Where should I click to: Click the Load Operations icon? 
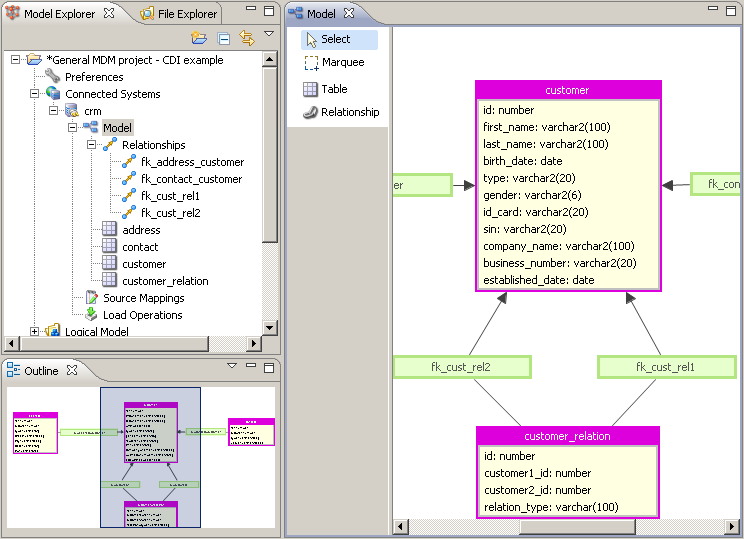[x=91, y=314]
